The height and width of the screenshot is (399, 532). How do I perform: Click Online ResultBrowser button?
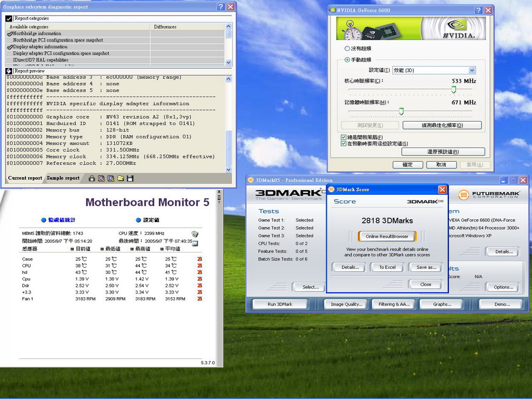click(387, 236)
